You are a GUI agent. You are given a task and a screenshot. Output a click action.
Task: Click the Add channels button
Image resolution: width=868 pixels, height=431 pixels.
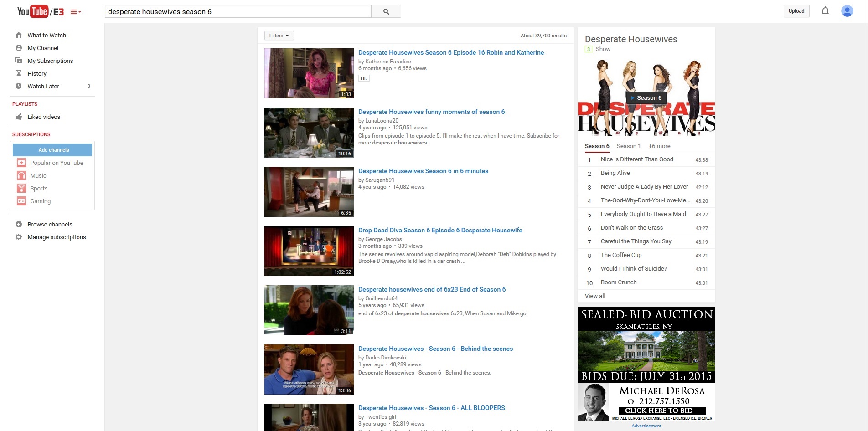coord(52,150)
